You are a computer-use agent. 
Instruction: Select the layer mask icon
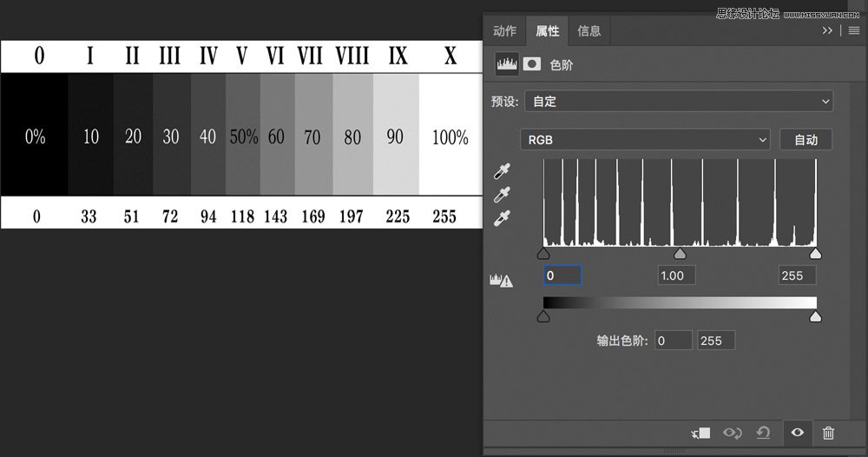coord(531,64)
